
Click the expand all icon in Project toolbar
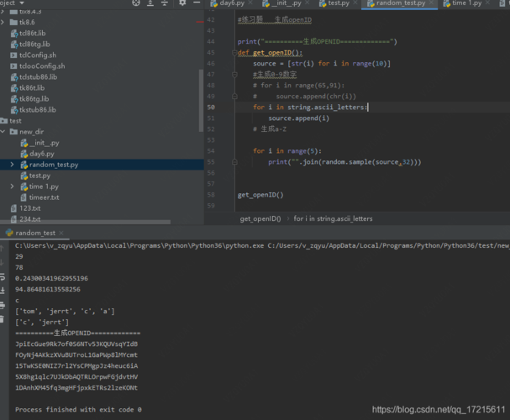tap(150, 3)
